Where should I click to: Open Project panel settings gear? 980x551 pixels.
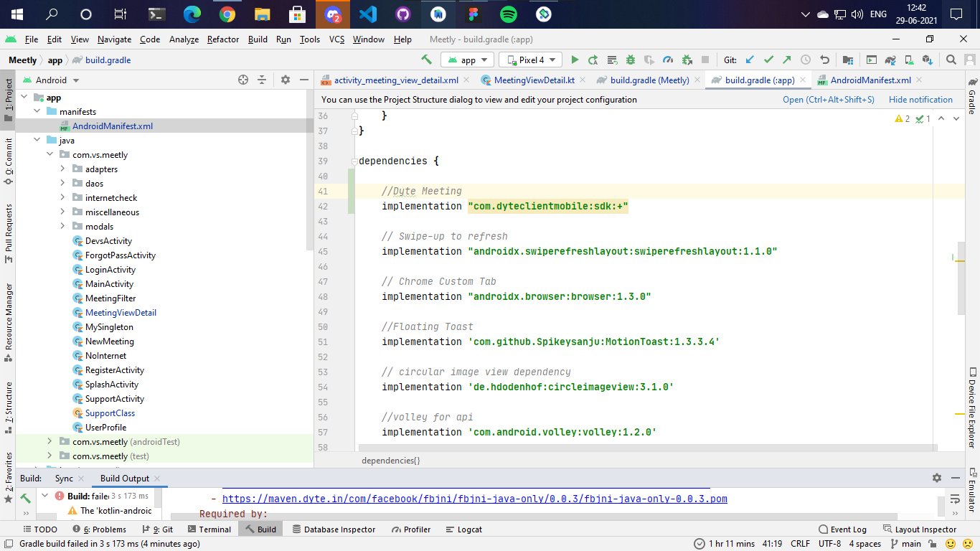285,80
